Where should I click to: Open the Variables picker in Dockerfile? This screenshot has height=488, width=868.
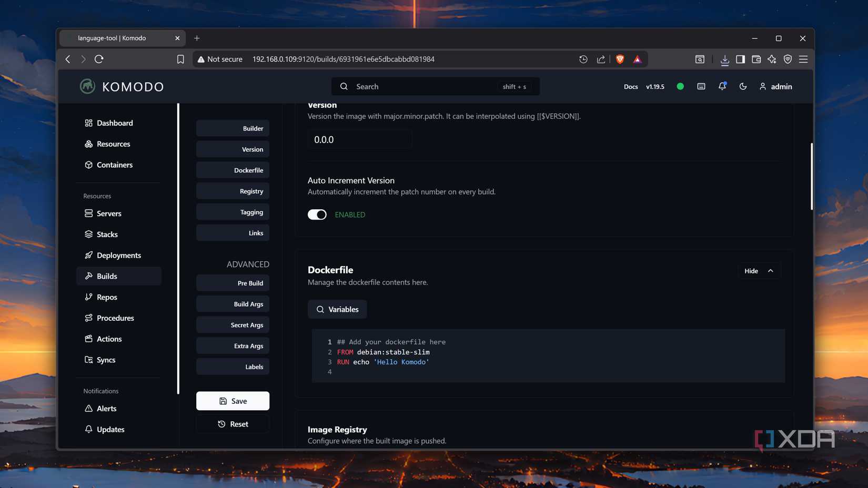tap(337, 309)
